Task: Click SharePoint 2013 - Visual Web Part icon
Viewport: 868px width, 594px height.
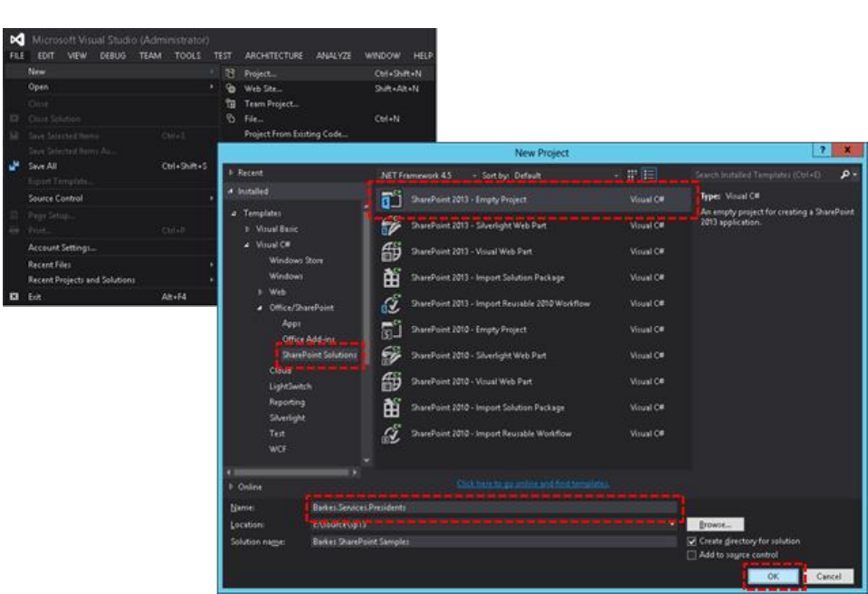Action: [x=391, y=252]
